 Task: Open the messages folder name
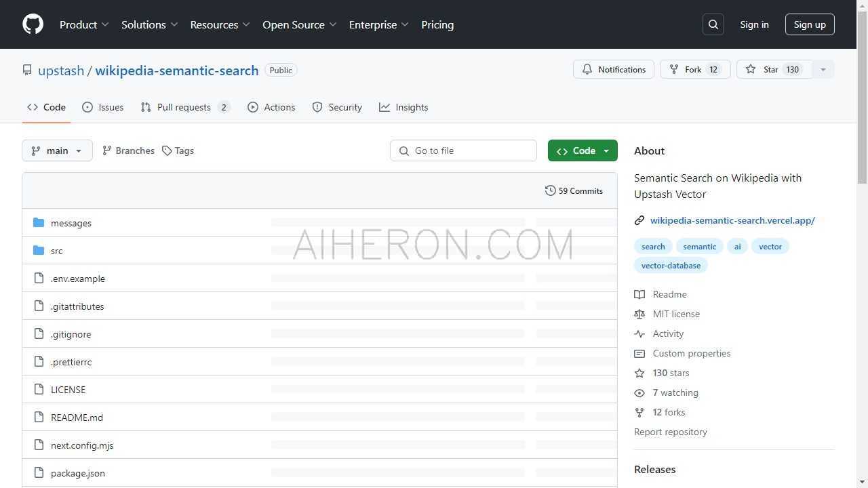[71, 223]
